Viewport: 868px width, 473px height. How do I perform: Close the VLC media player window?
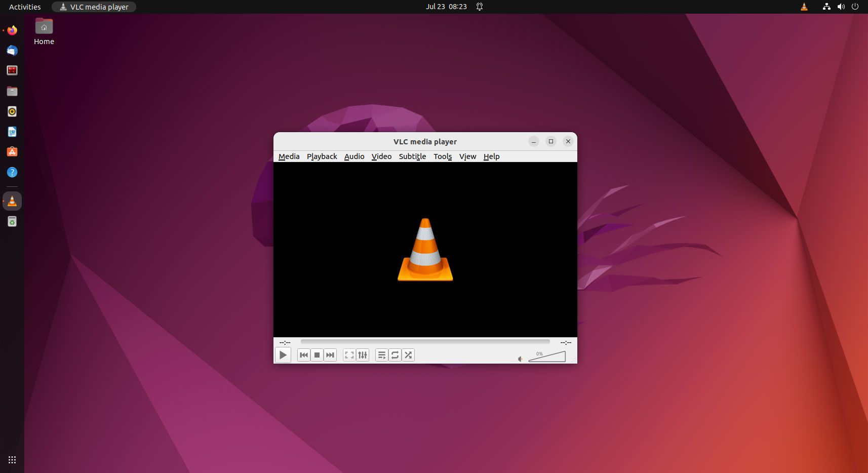tap(568, 141)
